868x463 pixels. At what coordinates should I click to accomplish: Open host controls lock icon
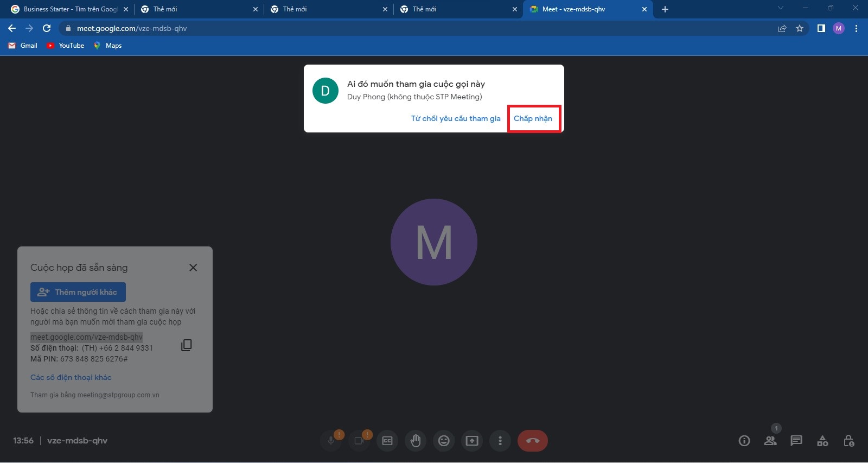pos(848,441)
